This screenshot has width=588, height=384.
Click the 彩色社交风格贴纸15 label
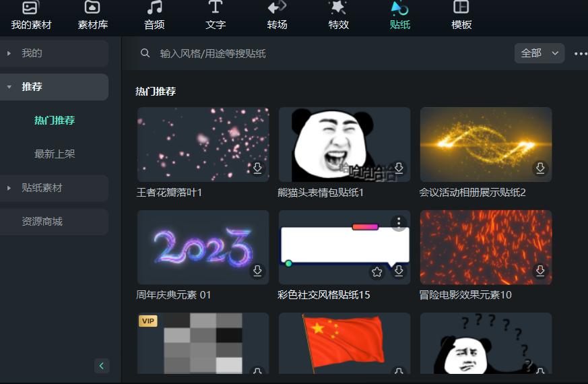point(323,295)
